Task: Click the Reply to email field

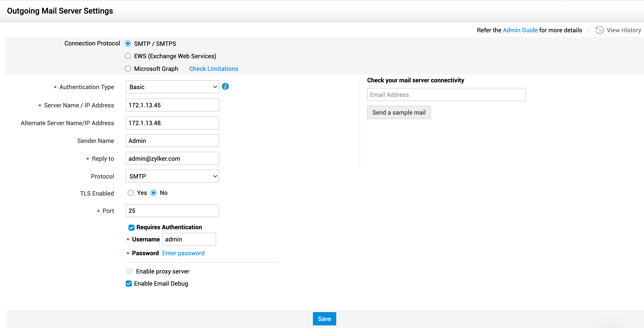Action: (x=172, y=158)
